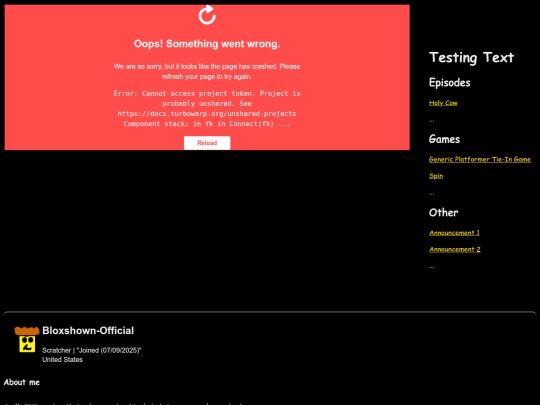Click the 'Oops! Something went wrong.' heading
The image size is (540, 405).
tap(207, 44)
